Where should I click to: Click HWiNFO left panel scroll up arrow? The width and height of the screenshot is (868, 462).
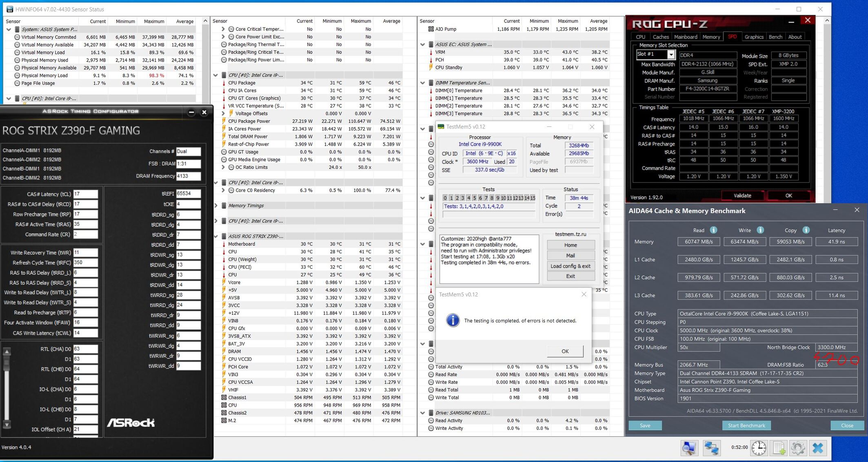click(x=205, y=21)
